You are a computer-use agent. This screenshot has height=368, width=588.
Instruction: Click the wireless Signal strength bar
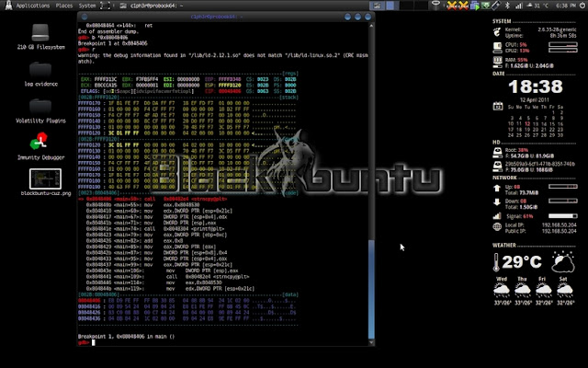click(562, 216)
